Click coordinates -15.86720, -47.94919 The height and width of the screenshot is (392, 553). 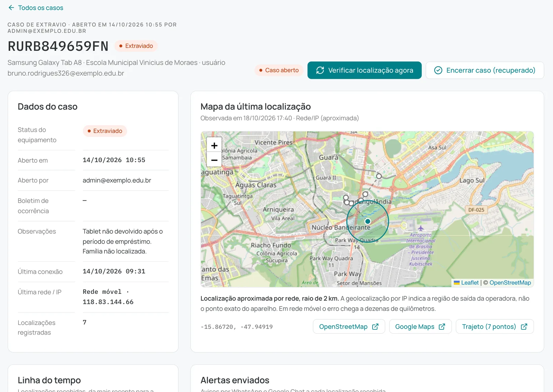point(236,327)
